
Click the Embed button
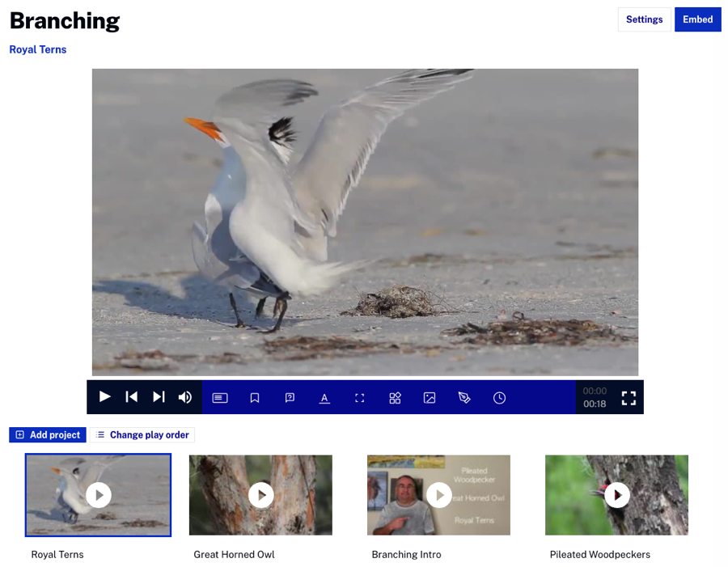coord(697,19)
